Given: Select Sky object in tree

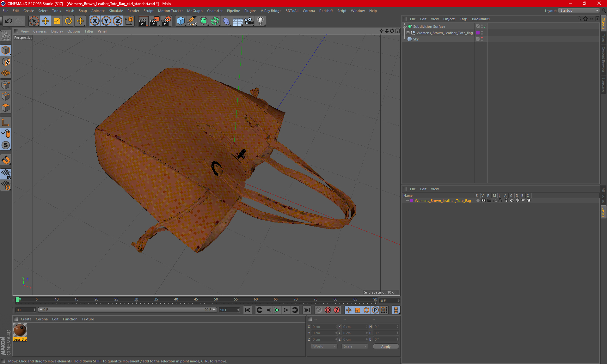Looking at the screenshot, I should [415, 39].
